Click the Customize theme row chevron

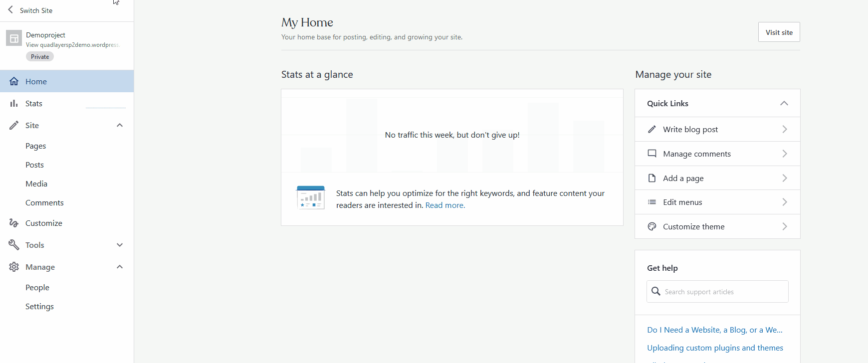pos(785,226)
